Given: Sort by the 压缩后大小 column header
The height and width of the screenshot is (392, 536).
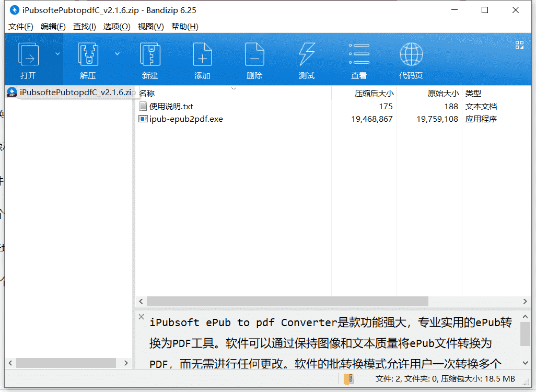Looking at the screenshot, I should (364, 93).
